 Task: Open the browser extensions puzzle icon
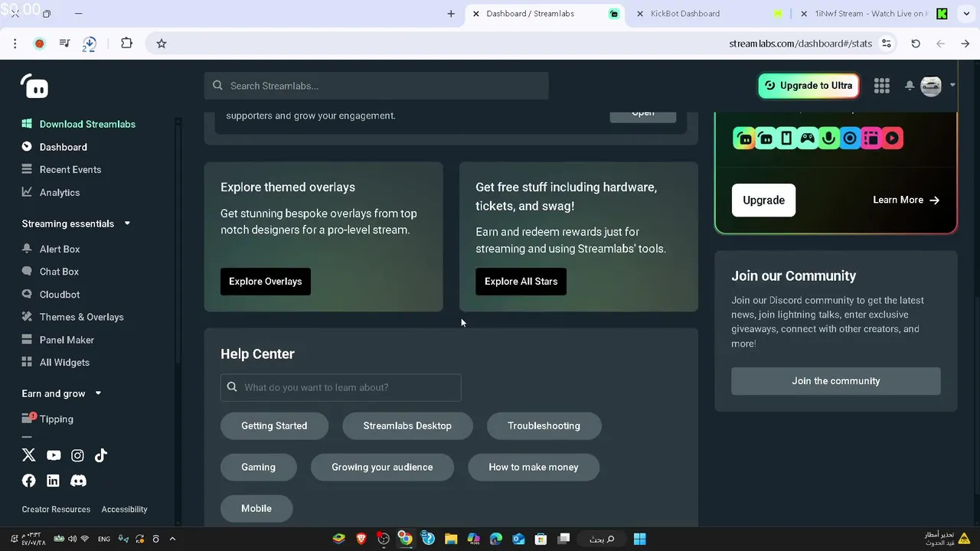[126, 44]
